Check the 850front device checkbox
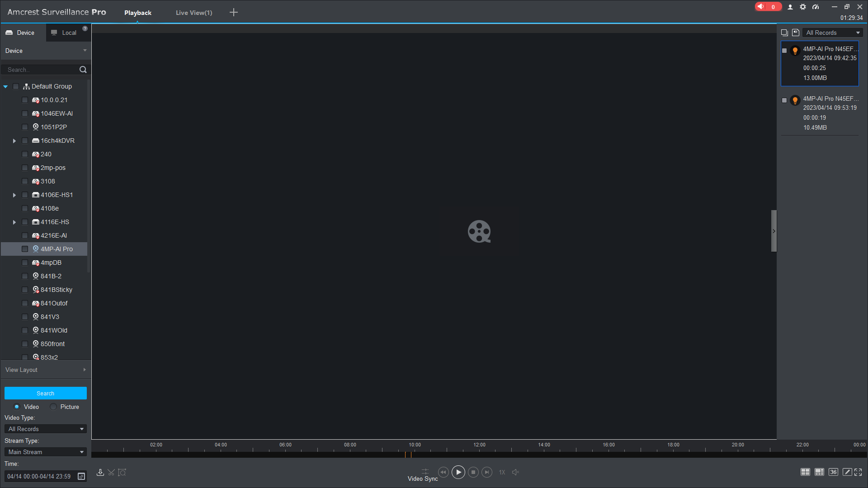Screen dimensions: 868x488 25,344
